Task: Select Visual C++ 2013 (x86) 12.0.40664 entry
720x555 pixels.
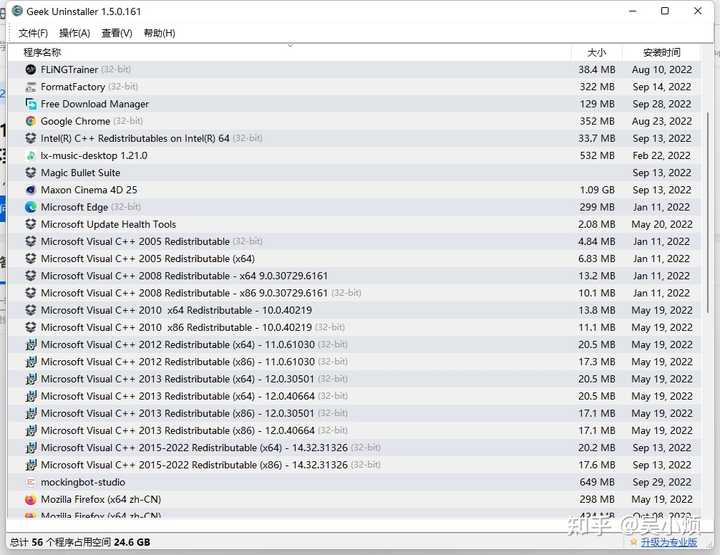Action: pyautogui.click(x=178, y=431)
